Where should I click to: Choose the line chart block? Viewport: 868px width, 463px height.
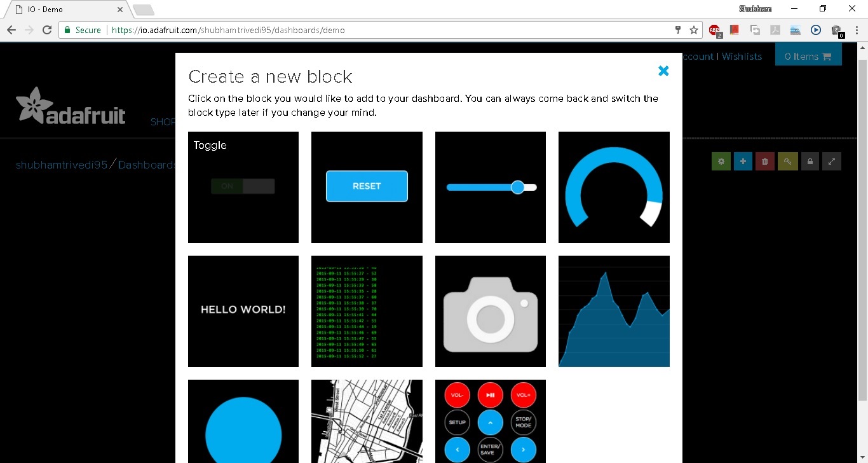(614, 311)
